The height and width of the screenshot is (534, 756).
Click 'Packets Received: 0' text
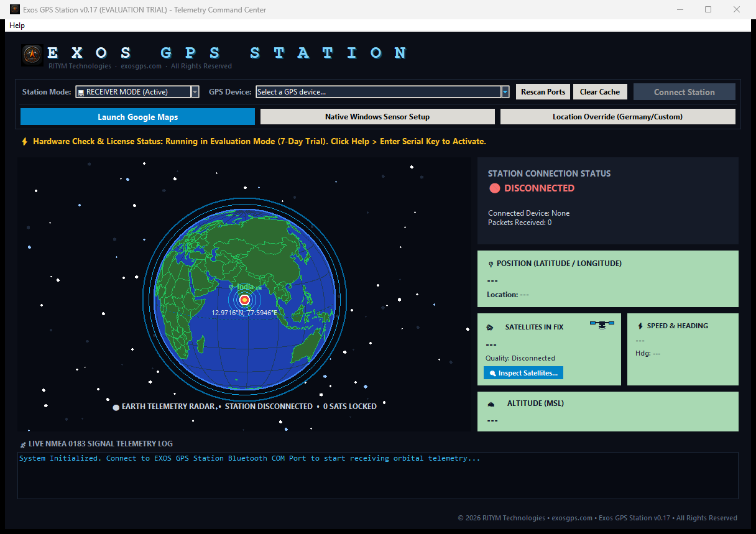[520, 223]
